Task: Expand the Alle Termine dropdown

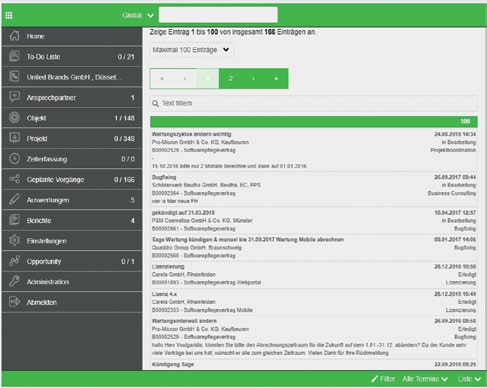Action: coord(425,379)
